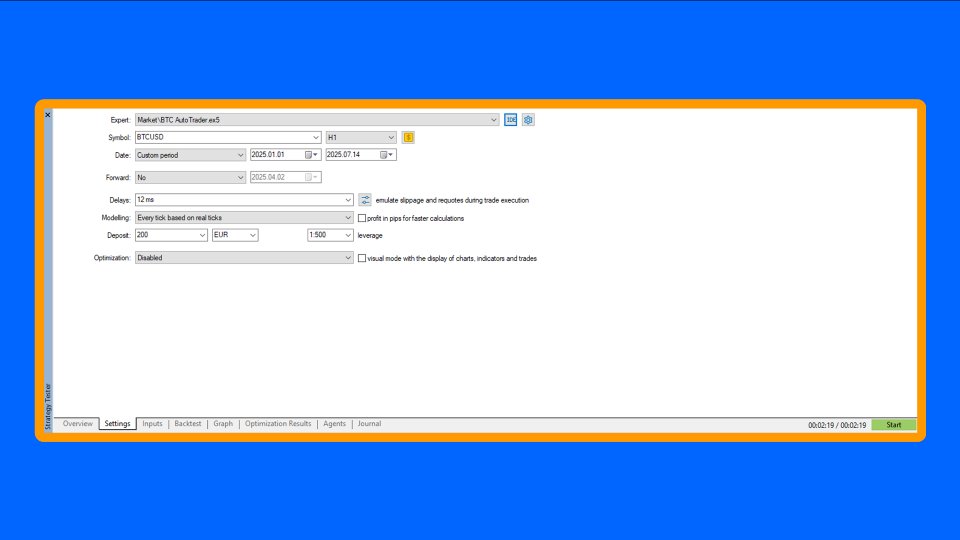Open the H1 timeframe dropdown
Image resolution: width=960 pixels, height=540 pixels.
click(361, 138)
